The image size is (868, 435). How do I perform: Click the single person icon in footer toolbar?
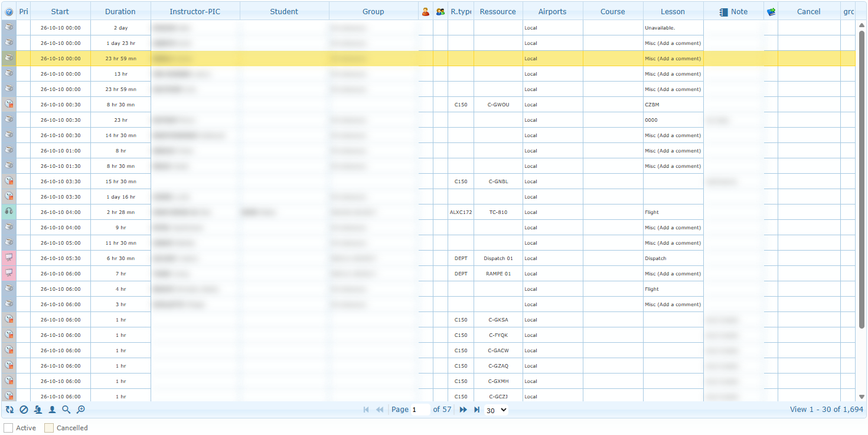tap(52, 410)
